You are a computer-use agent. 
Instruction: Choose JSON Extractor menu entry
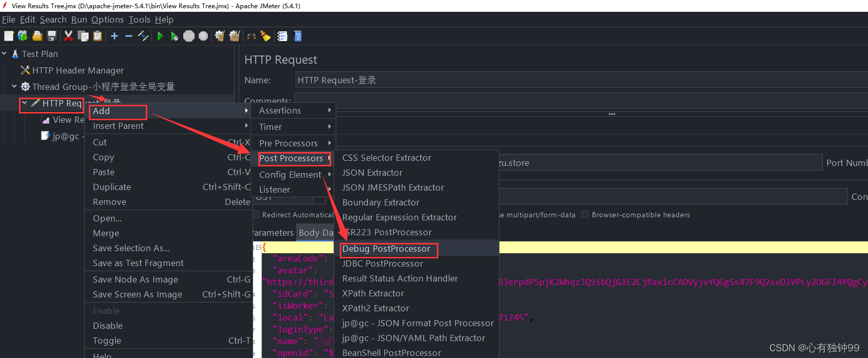click(417, 173)
